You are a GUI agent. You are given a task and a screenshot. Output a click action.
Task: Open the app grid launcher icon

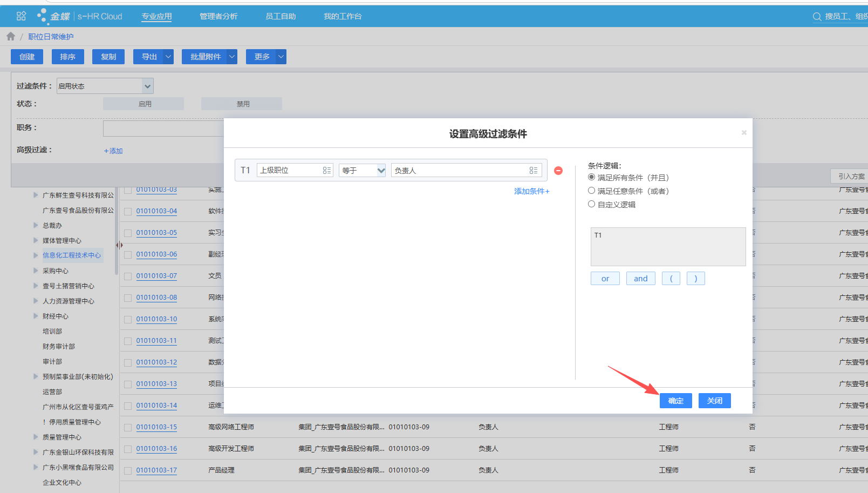tap(21, 16)
